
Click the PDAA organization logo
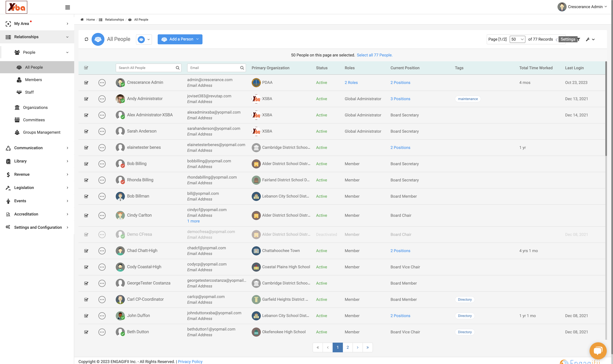coord(256,82)
